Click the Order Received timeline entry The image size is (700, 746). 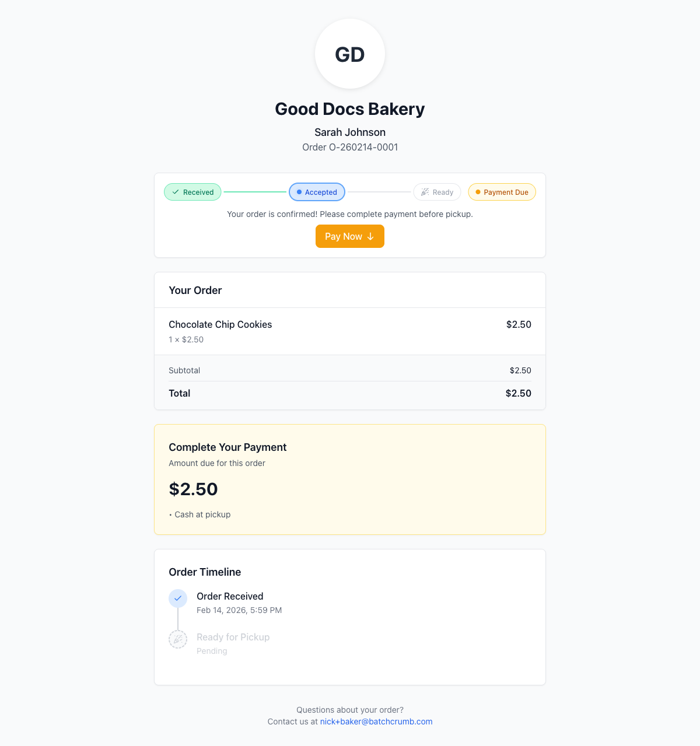coord(230,596)
